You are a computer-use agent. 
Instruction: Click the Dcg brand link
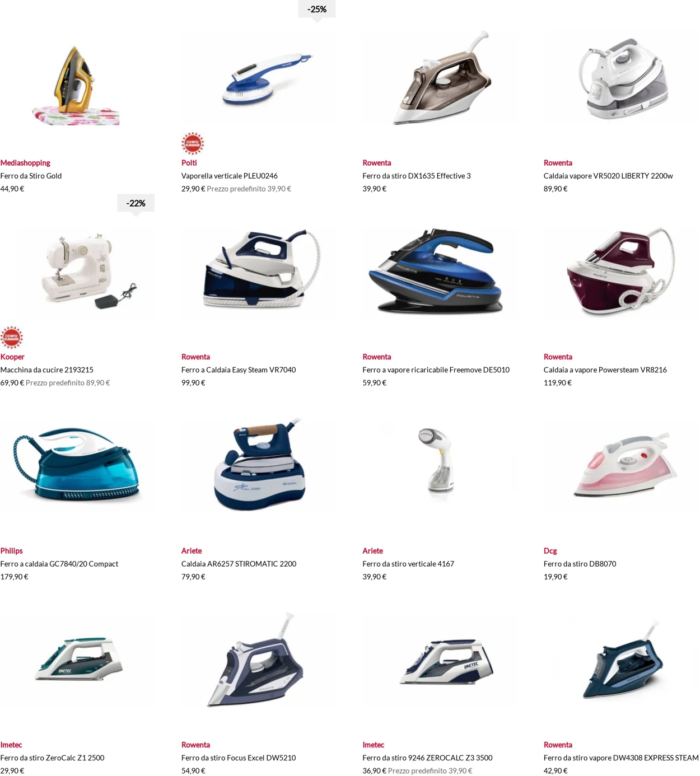point(550,551)
